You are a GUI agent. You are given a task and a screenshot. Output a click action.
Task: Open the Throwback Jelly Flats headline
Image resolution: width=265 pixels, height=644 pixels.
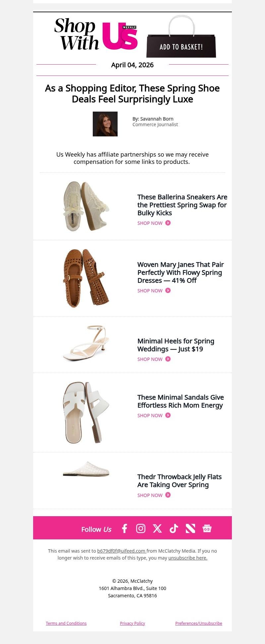(179, 481)
